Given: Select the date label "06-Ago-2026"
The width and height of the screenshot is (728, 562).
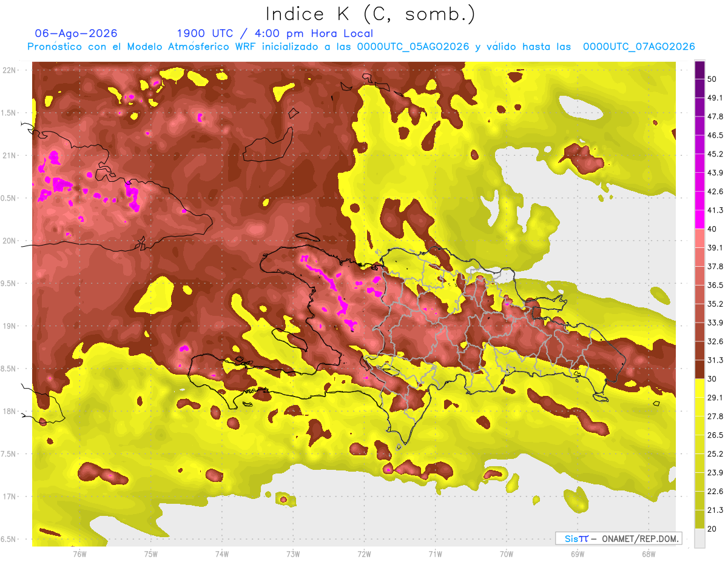Looking at the screenshot, I should (76, 33).
